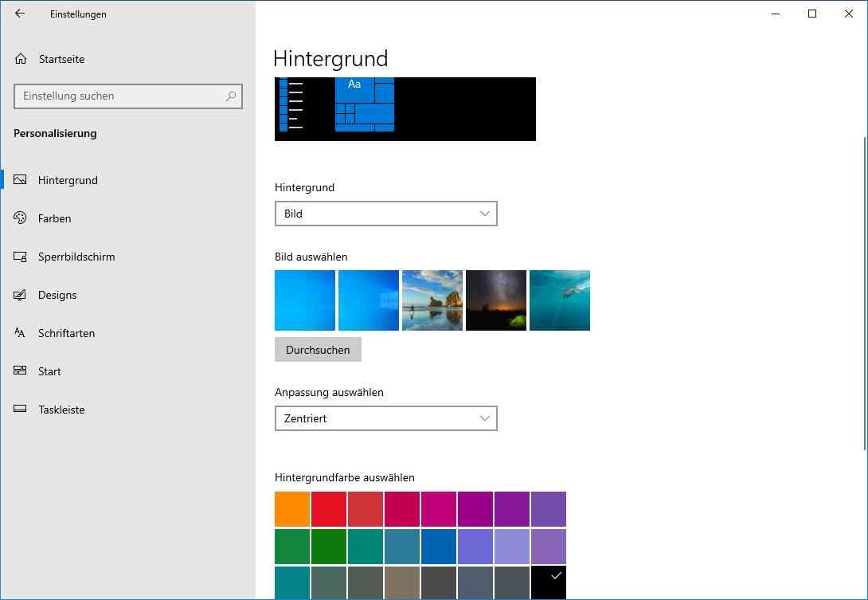Click the Schriftarten font icon
Viewport: 868px width, 600px height.
coord(20,332)
